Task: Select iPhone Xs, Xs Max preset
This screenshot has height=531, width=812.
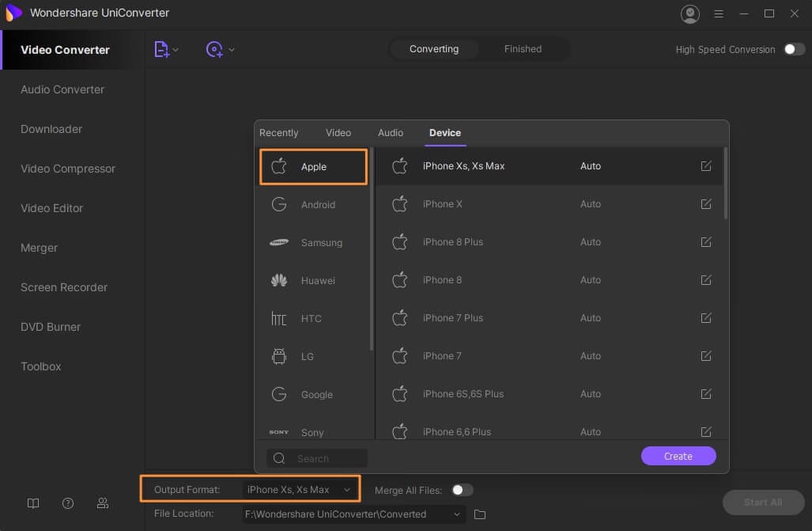Action: [549, 166]
